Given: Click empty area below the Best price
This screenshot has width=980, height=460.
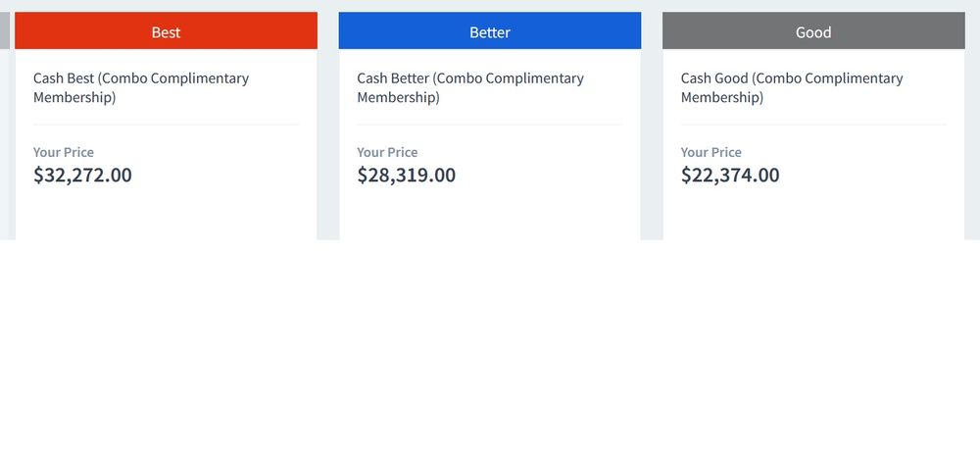Looking at the screenshot, I should tap(166, 216).
